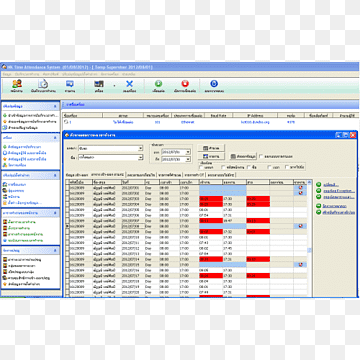The image size is (360, 360).
Task: Open the small dropdown arrow beside the machine toolbar icon
Action: coord(114,85)
